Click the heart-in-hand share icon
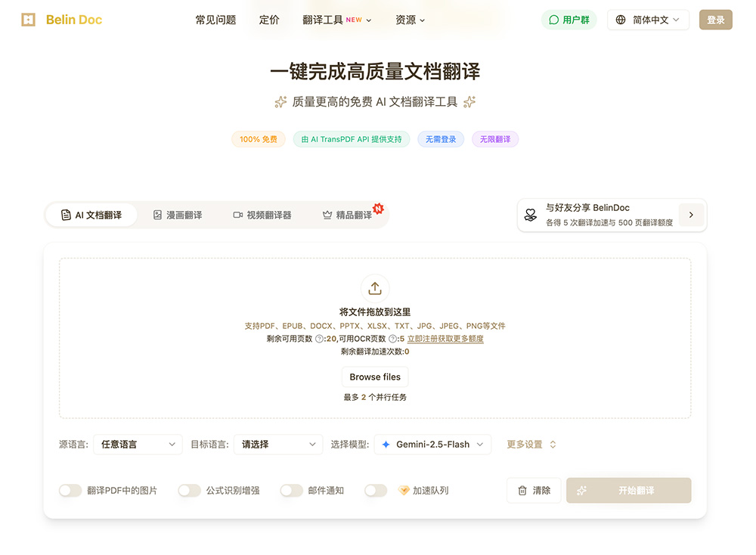Screen dimensions: 756x555 (531, 215)
